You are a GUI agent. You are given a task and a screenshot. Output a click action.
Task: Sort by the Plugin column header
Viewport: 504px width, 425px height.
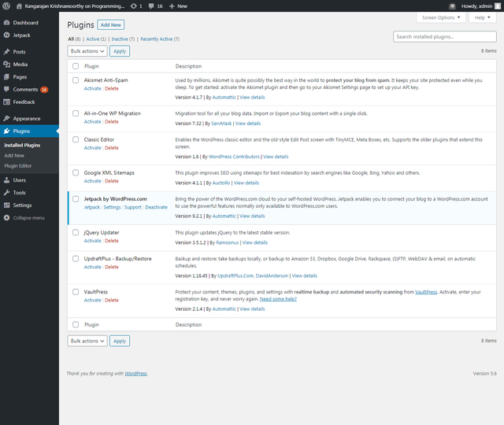91,66
